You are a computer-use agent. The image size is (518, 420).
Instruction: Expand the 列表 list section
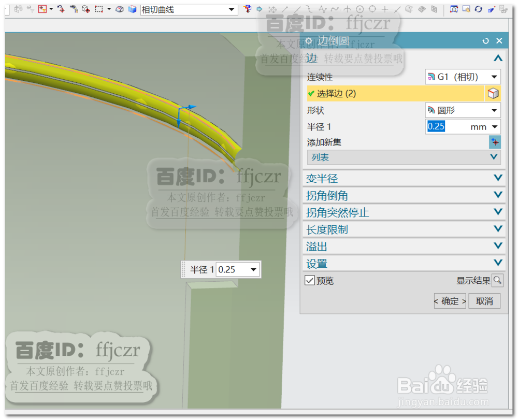(404, 157)
